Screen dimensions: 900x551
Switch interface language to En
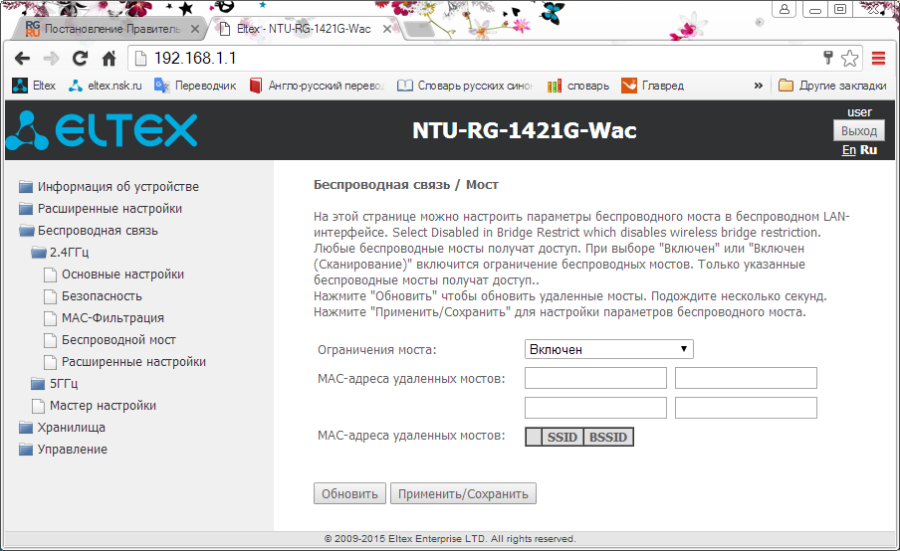tap(848, 150)
